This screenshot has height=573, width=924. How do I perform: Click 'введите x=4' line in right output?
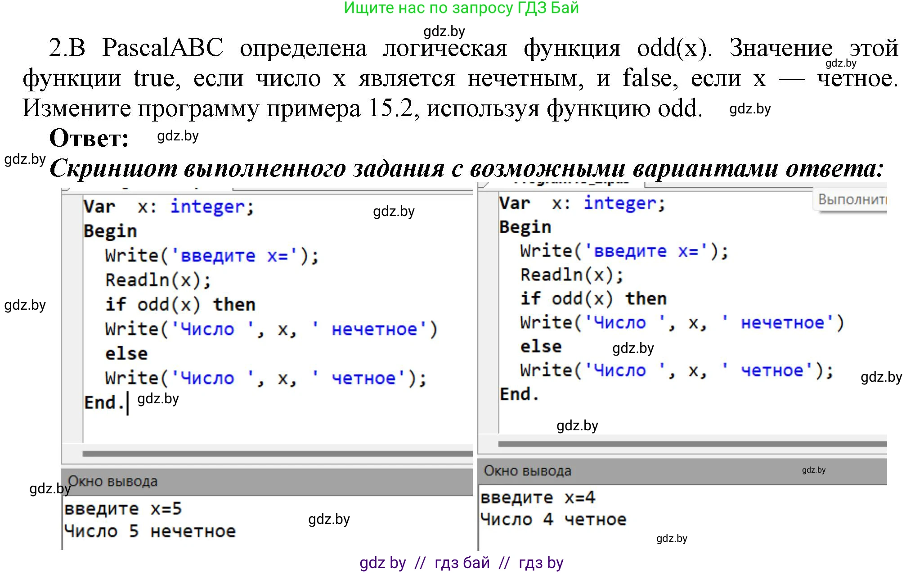coord(538,498)
